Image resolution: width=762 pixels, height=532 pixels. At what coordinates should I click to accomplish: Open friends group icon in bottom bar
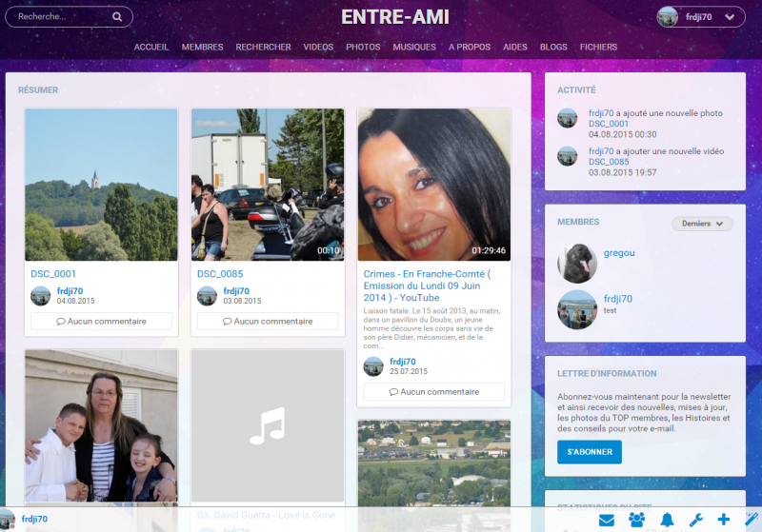[x=636, y=520]
